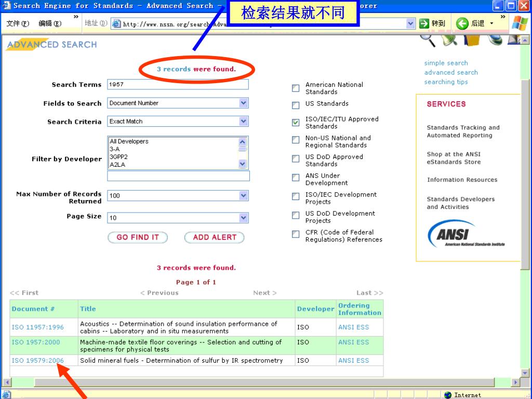Viewport: 532px width, 399px height.
Task: Check ISO/IEC Development Projects box
Action: [x=296, y=196]
